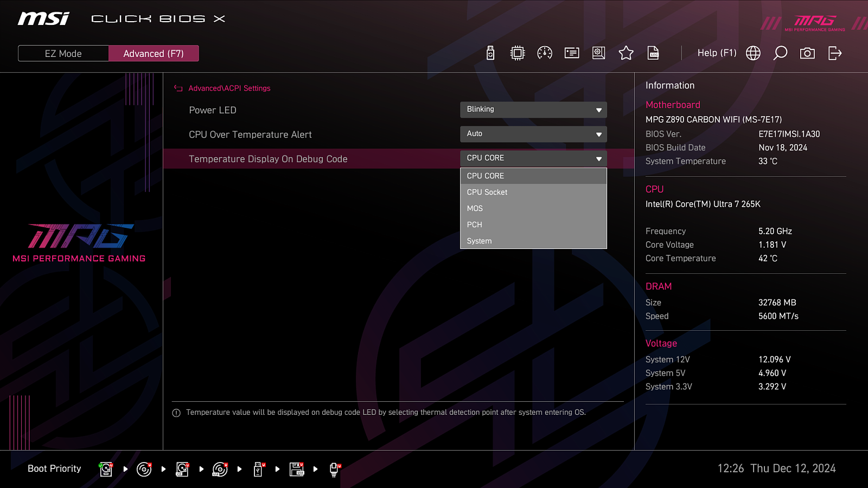This screenshot has width=868, height=488.
Task: Choose MOS from the dropdown list
Action: tap(533, 208)
